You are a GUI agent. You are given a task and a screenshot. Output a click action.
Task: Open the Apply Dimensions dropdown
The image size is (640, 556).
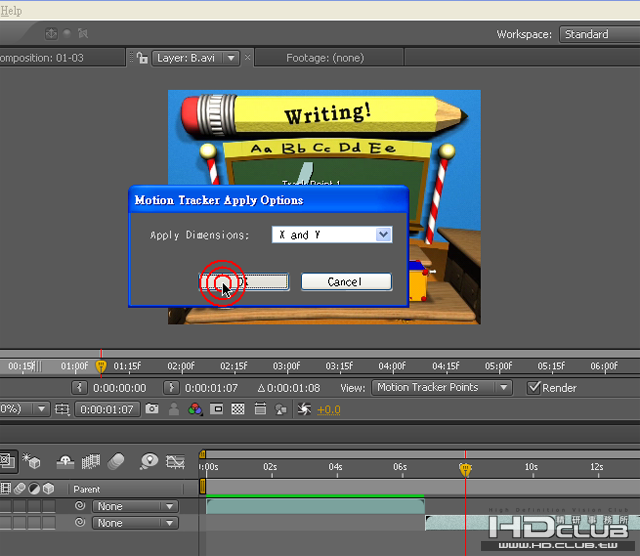[332, 235]
